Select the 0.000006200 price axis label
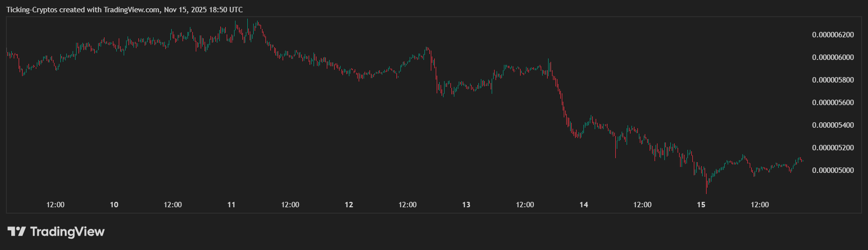This screenshot has width=868, height=250. (833, 35)
